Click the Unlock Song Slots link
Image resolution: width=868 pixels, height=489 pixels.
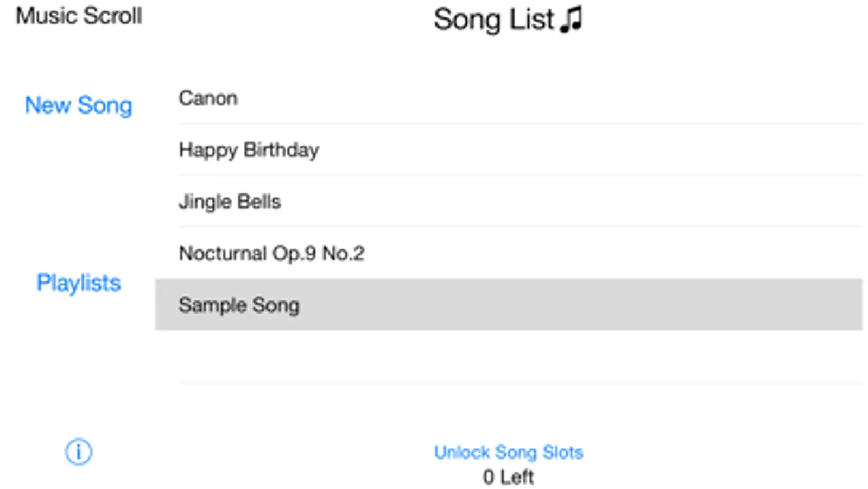pyautogui.click(x=508, y=452)
